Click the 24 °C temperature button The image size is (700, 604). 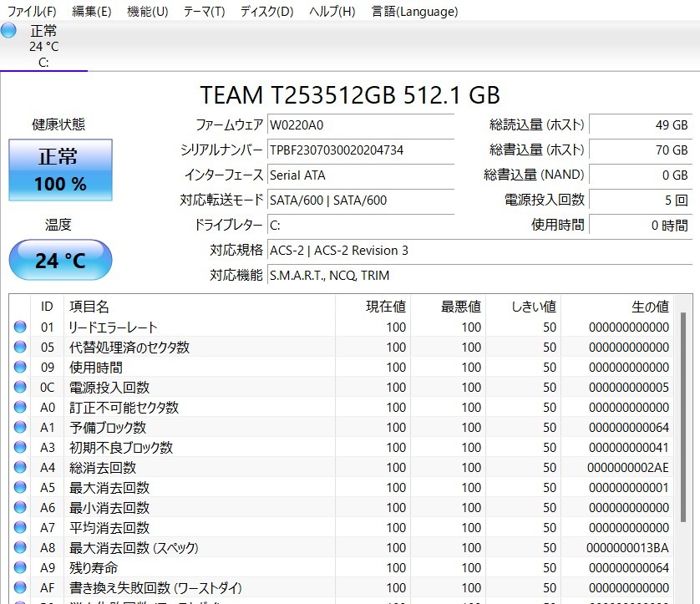pos(60,261)
